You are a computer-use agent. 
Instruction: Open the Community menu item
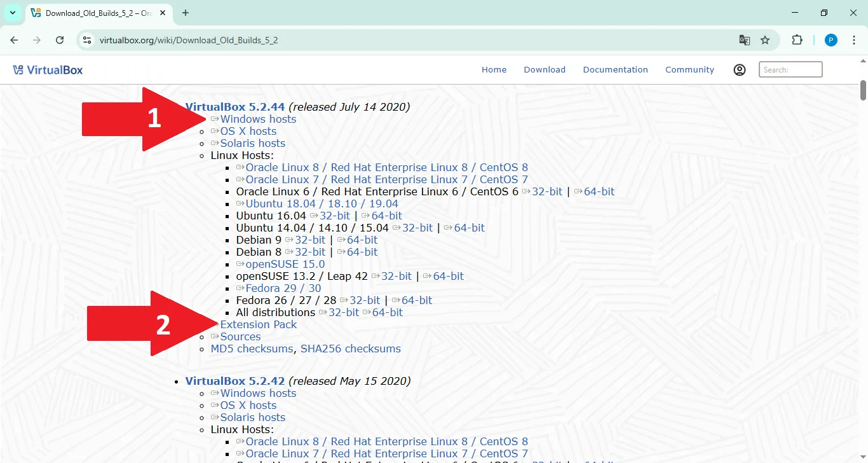point(689,70)
